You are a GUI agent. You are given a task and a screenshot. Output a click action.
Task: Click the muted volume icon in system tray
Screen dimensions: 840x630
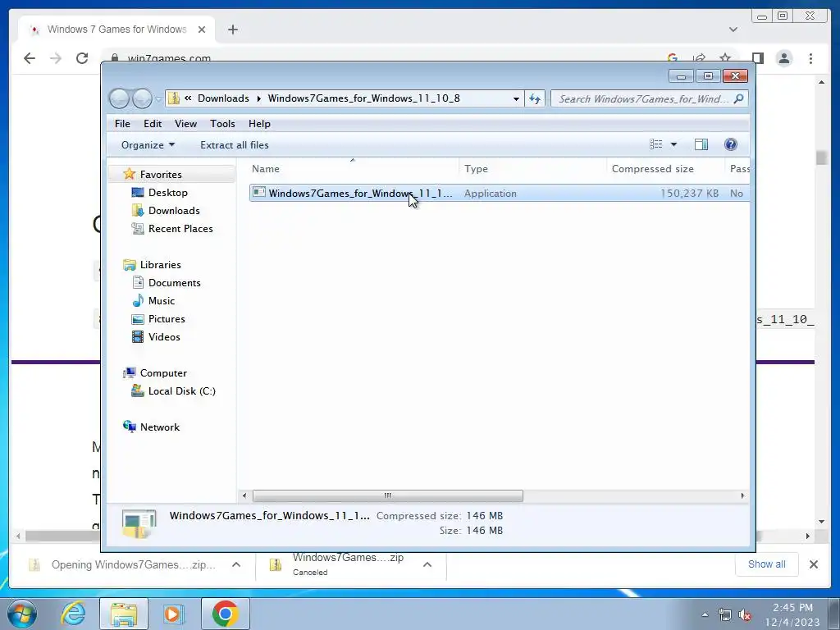(x=745, y=614)
